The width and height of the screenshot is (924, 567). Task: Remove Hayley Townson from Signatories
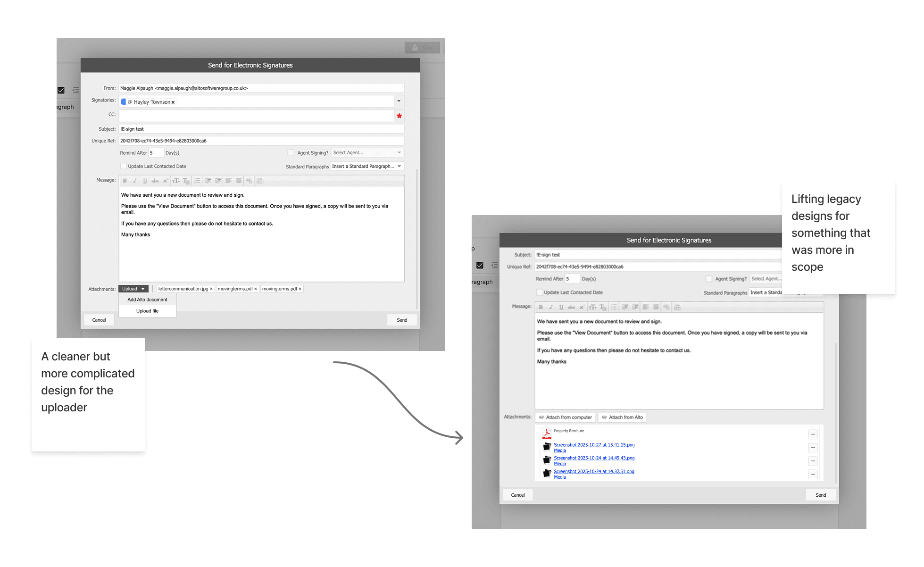click(173, 102)
